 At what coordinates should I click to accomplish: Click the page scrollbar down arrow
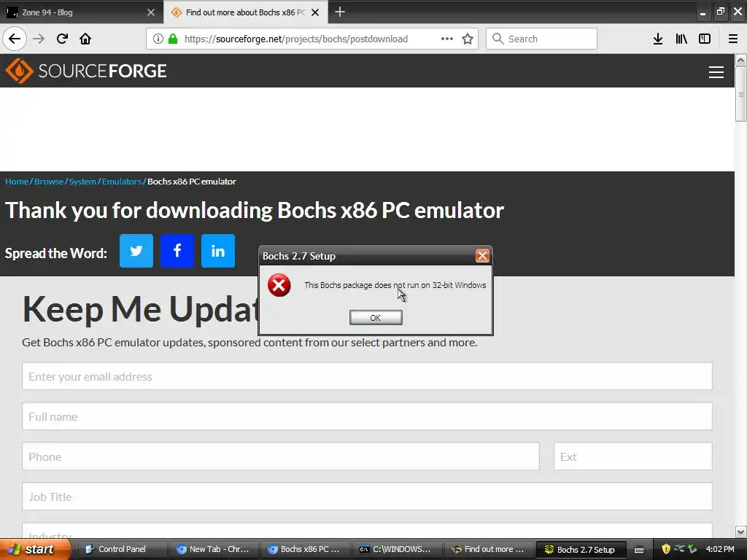(x=740, y=532)
